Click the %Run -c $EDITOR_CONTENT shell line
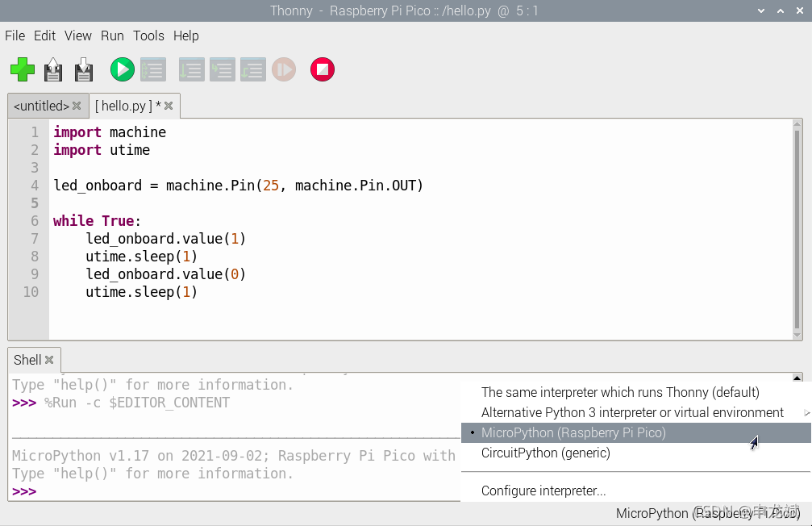The height and width of the screenshot is (526, 812). [x=137, y=403]
